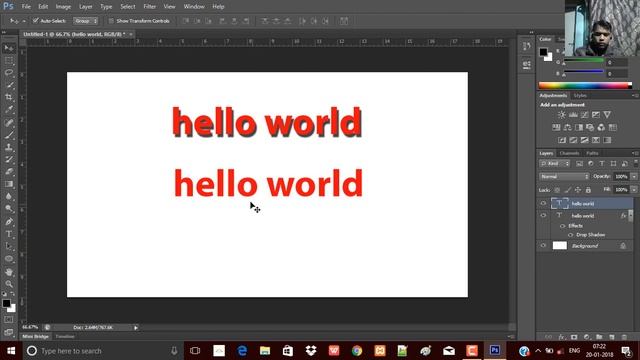Select the Move tool
640x360 pixels.
(x=9, y=48)
